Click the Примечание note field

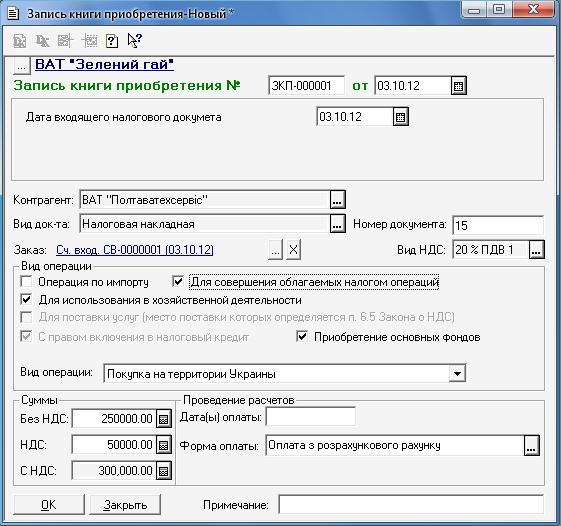point(411,505)
